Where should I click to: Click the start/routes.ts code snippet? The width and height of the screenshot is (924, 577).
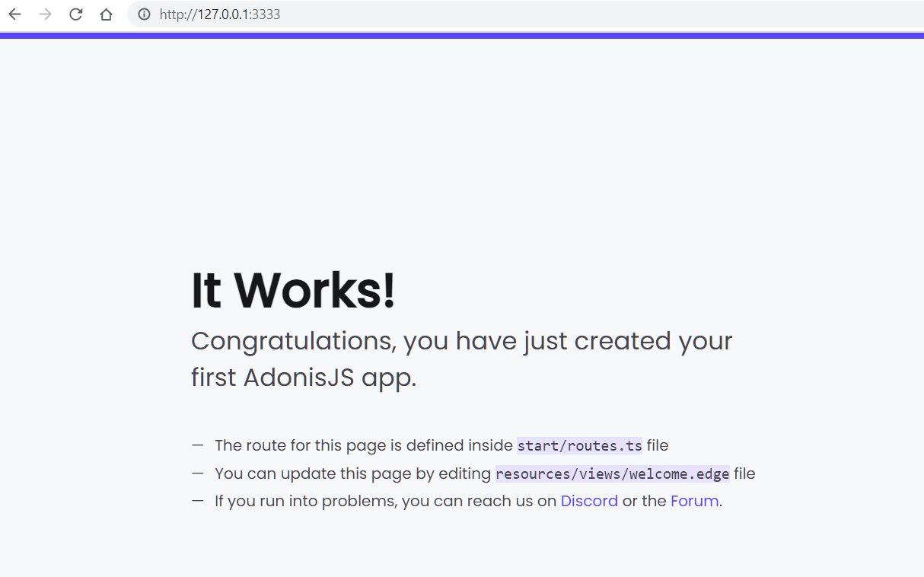coord(579,445)
